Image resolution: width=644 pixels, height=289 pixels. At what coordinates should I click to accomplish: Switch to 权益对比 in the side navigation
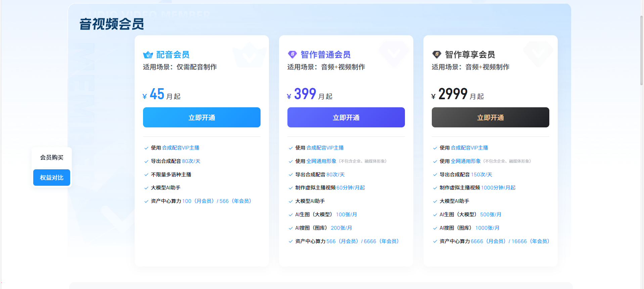tap(52, 178)
